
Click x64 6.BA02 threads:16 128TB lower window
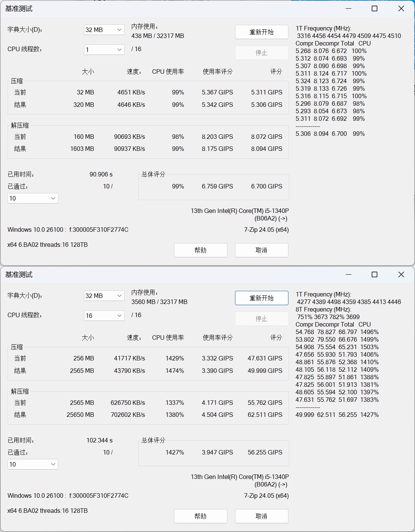tap(47, 511)
